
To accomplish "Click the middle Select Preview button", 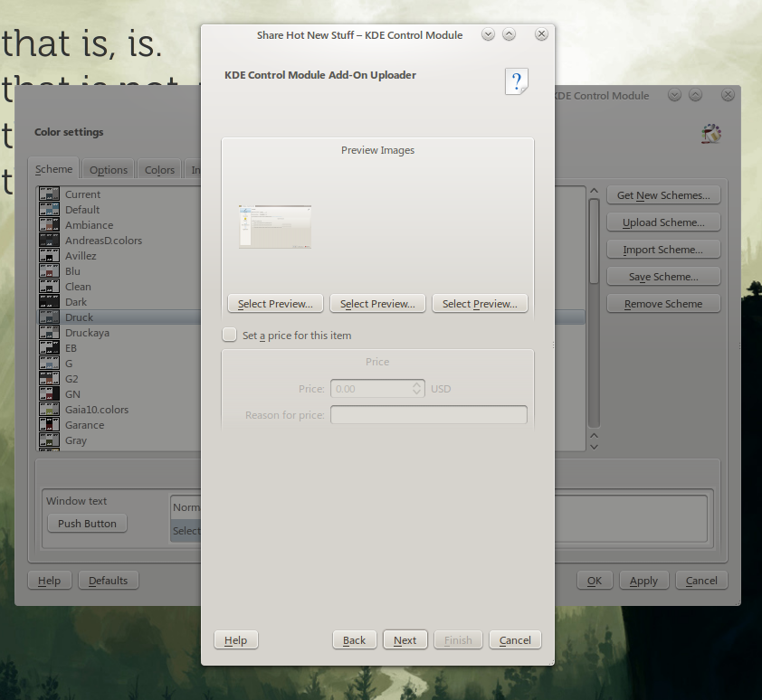I will (377, 304).
